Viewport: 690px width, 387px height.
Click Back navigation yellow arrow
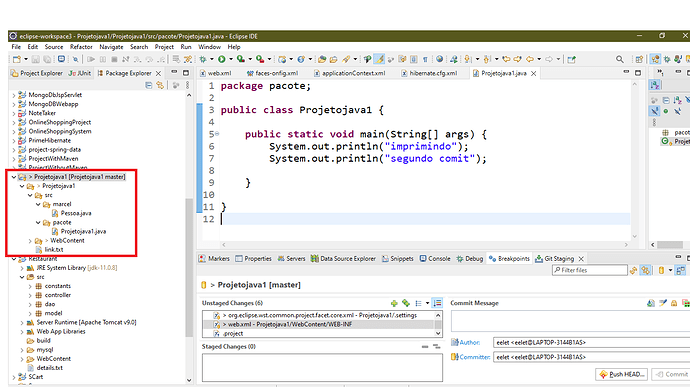[x=530, y=59]
